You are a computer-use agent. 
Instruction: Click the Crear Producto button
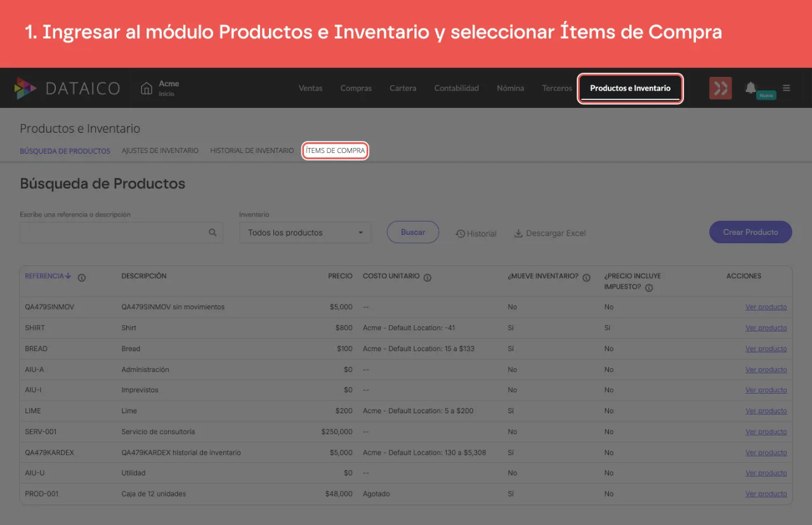coord(750,232)
